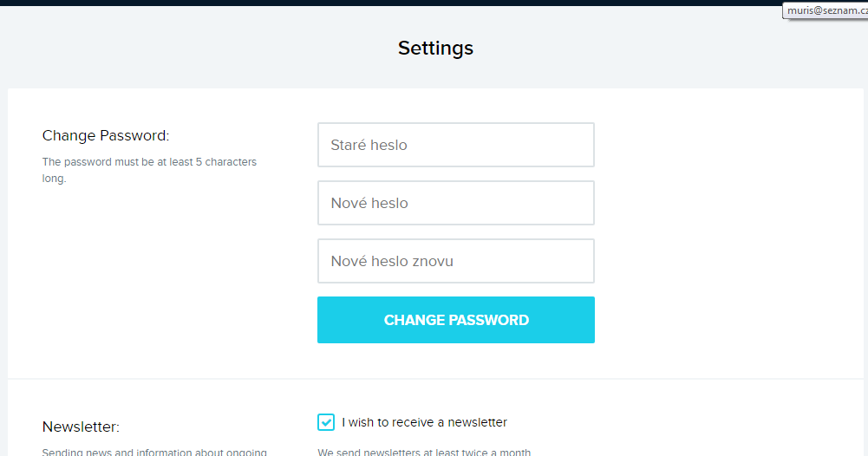Click the 'Newsletter:' section label
868x456 pixels.
pyautogui.click(x=81, y=427)
